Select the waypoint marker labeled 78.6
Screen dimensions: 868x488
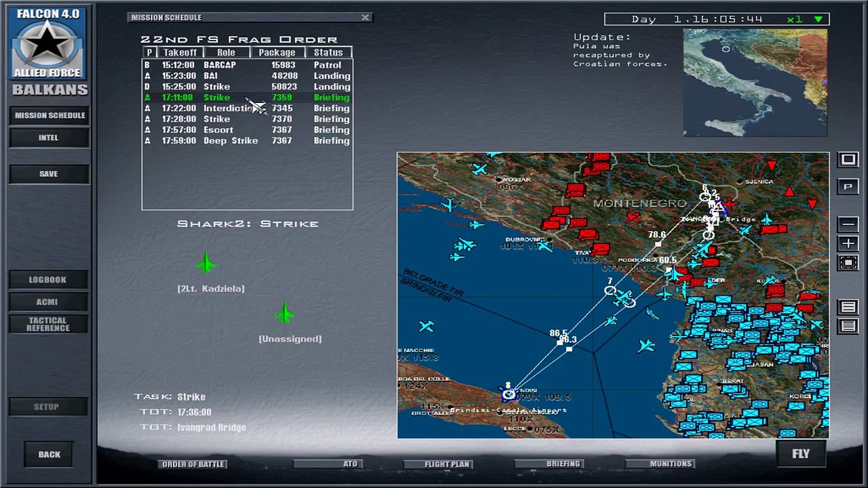658,244
